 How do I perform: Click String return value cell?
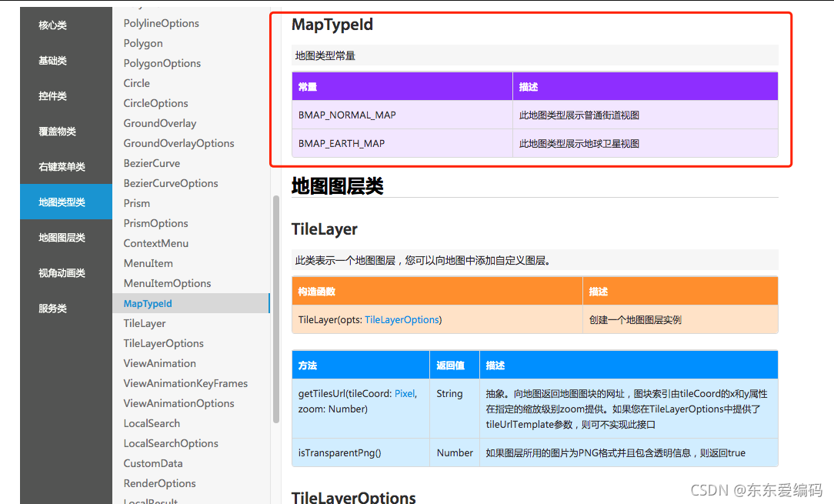point(455,409)
